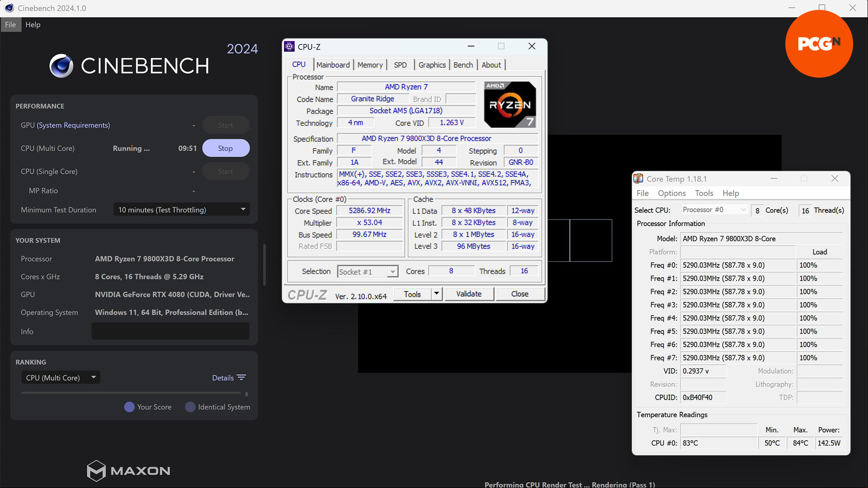This screenshot has width=868, height=488.
Task: Open Minimum Test Duration dropdown
Action: tap(181, 209)
